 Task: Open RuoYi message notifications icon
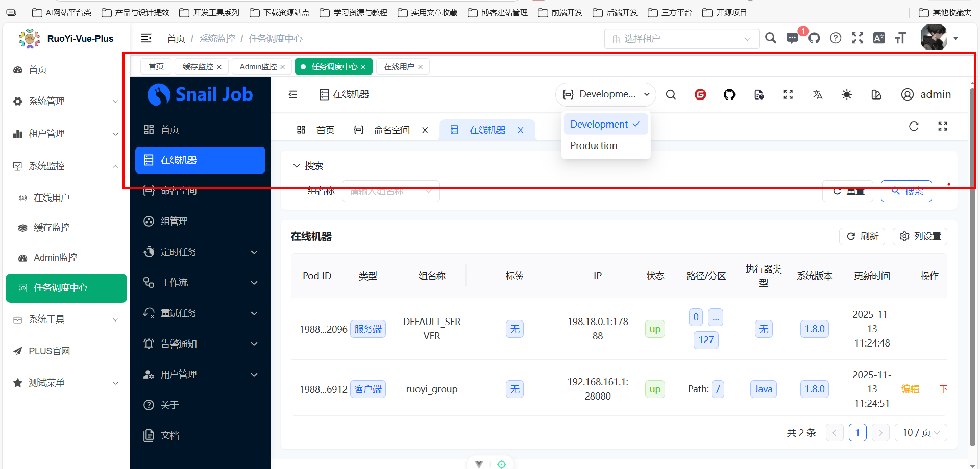point(792,38)
